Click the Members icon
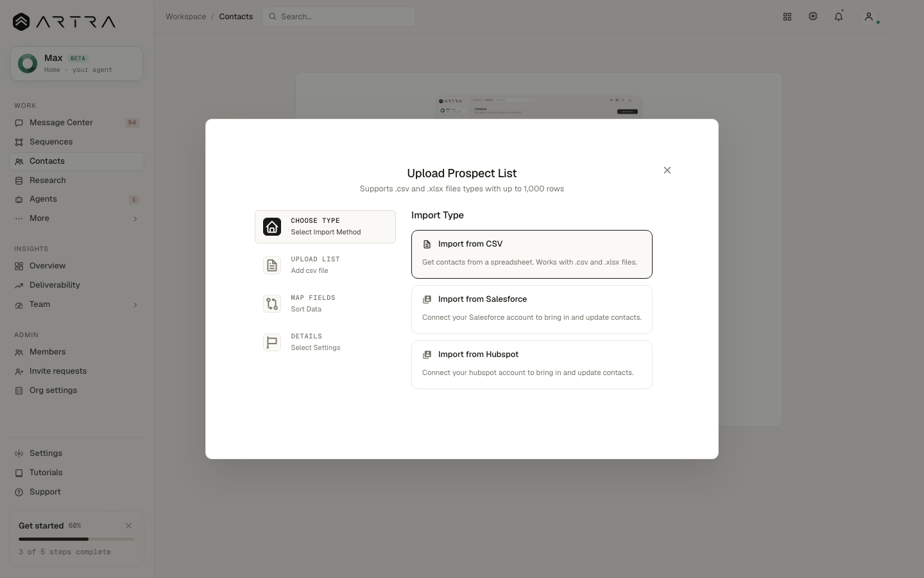924x578 pixels. pyautogui.click(x=19, y=352)
